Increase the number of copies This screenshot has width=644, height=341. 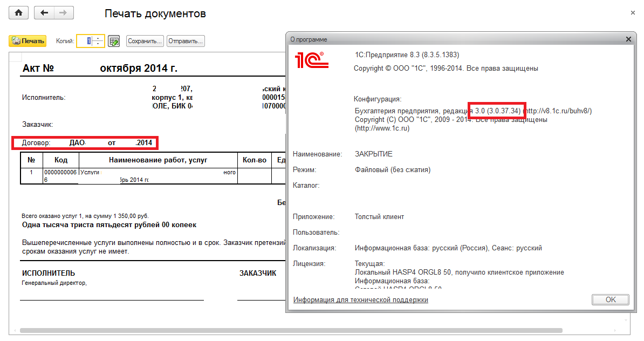click(98, 39)
